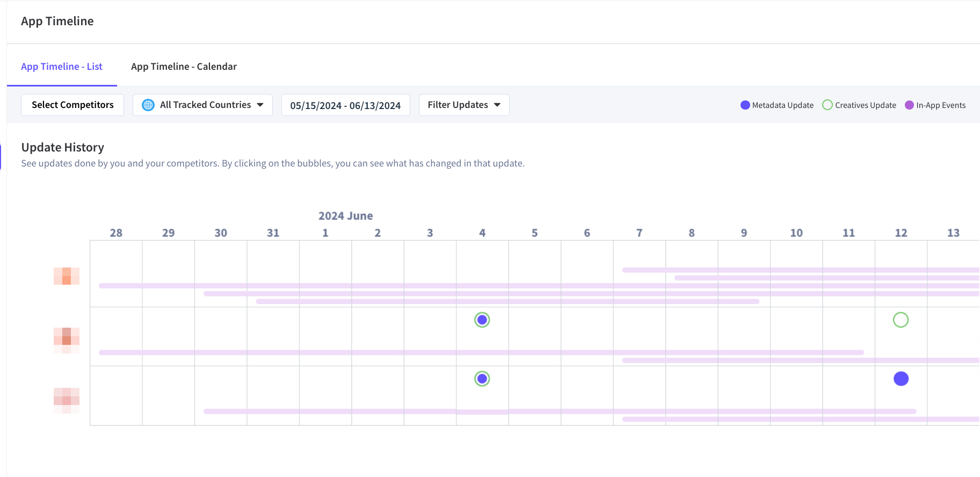Click the globe icon in countries filter
This screenshot has width=980, height=477.
click(x=148, y=105)
